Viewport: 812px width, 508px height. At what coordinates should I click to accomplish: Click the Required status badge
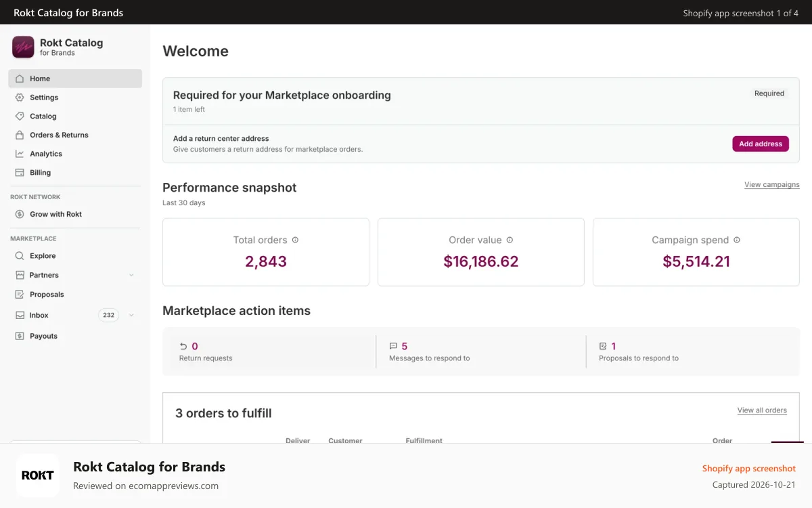coord(769,93)
